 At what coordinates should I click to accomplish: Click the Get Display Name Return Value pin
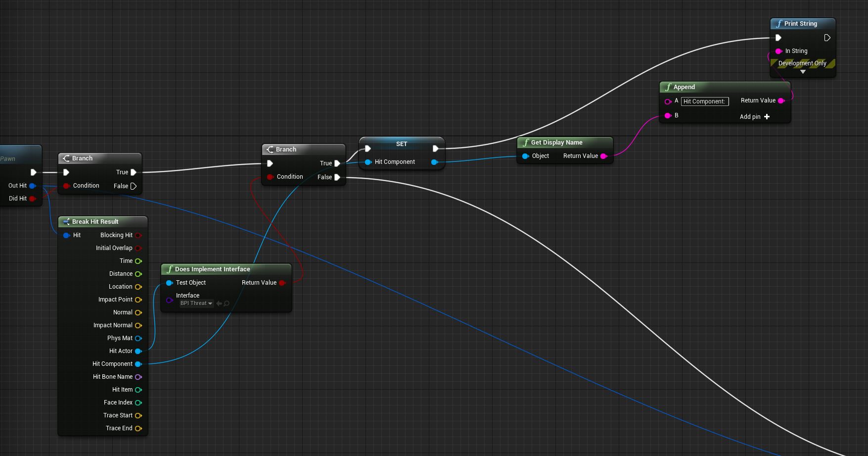pos(603,156)
